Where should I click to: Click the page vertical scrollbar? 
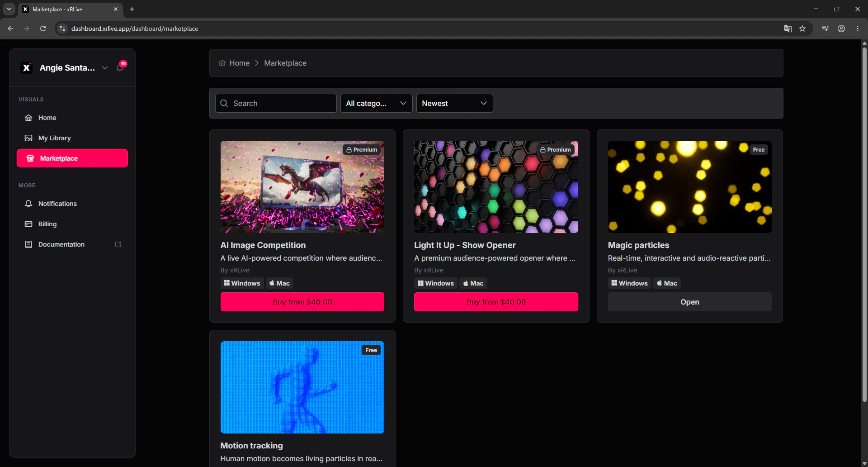pos(864,224)
